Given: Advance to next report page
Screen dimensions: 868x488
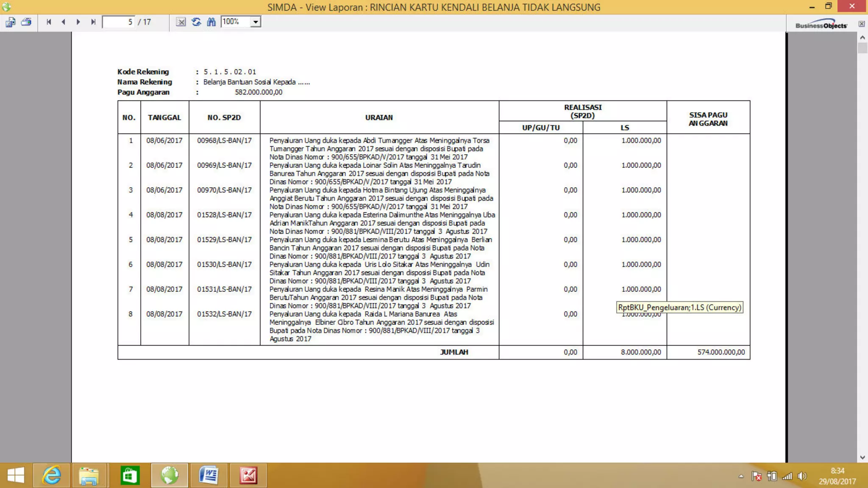Looking at the screenshot, I should pyautogui.click(x=78, y=22).
